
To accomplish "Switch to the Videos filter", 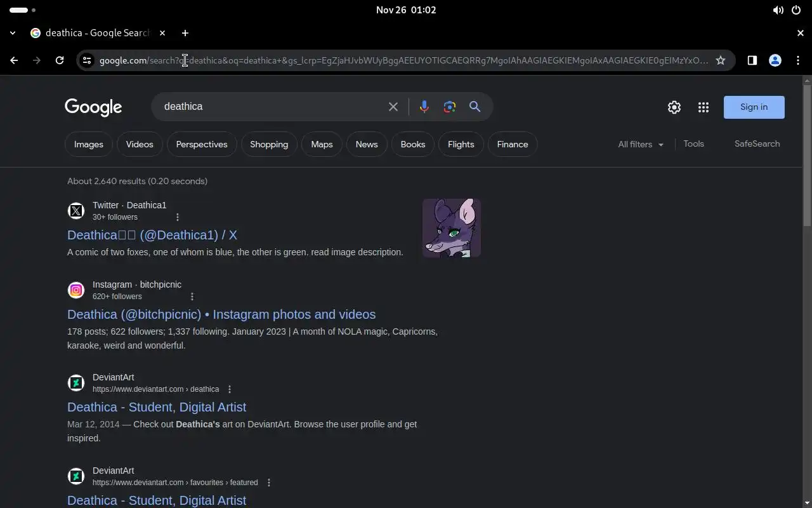I will [140, 144].
